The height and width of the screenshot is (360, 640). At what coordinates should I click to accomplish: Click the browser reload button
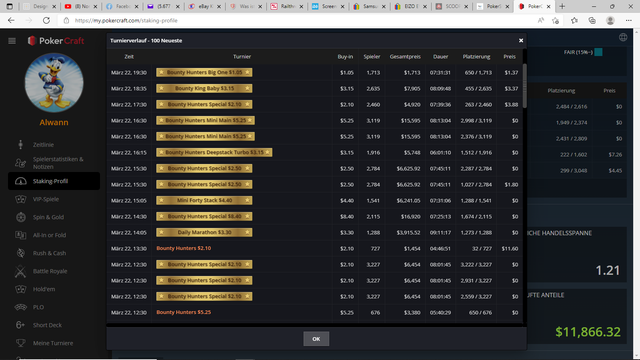click(x=46, y=20)
